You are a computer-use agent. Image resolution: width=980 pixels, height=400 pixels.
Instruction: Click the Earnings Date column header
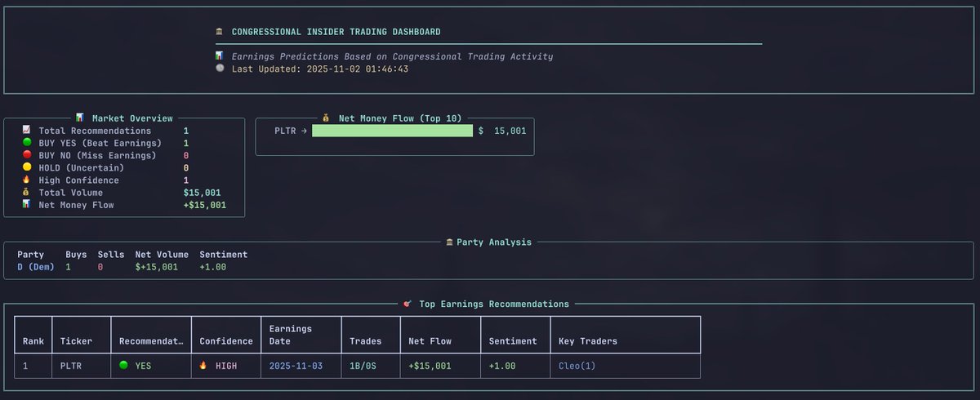click(x=292, y=335)
